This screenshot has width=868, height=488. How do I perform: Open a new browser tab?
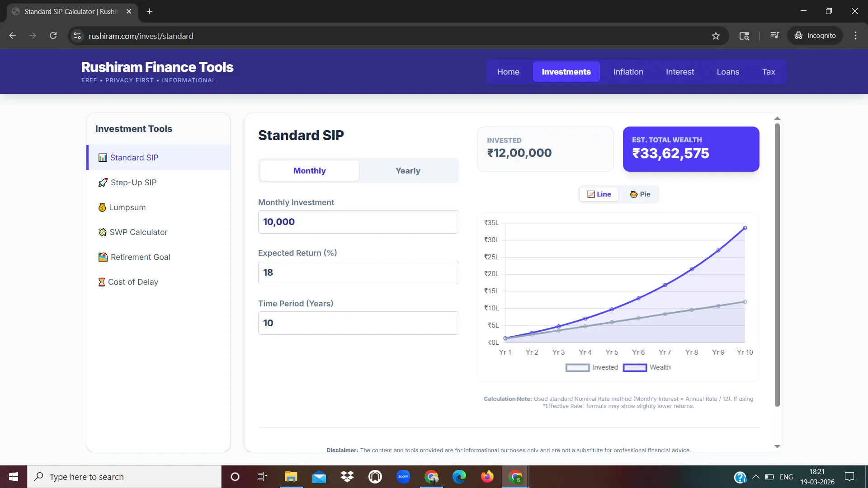[150, 11]
